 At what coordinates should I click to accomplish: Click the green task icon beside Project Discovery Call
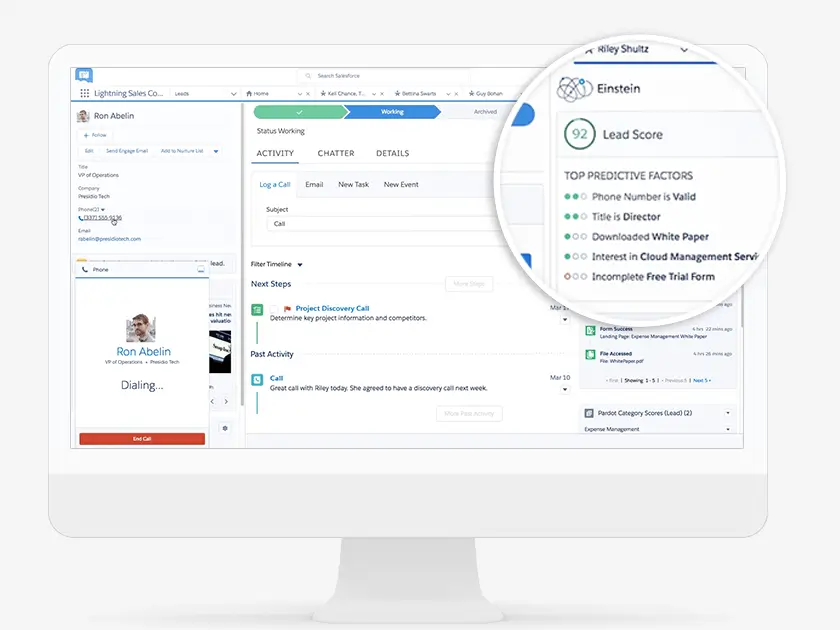pyautogui.click(x=256, y=309)
